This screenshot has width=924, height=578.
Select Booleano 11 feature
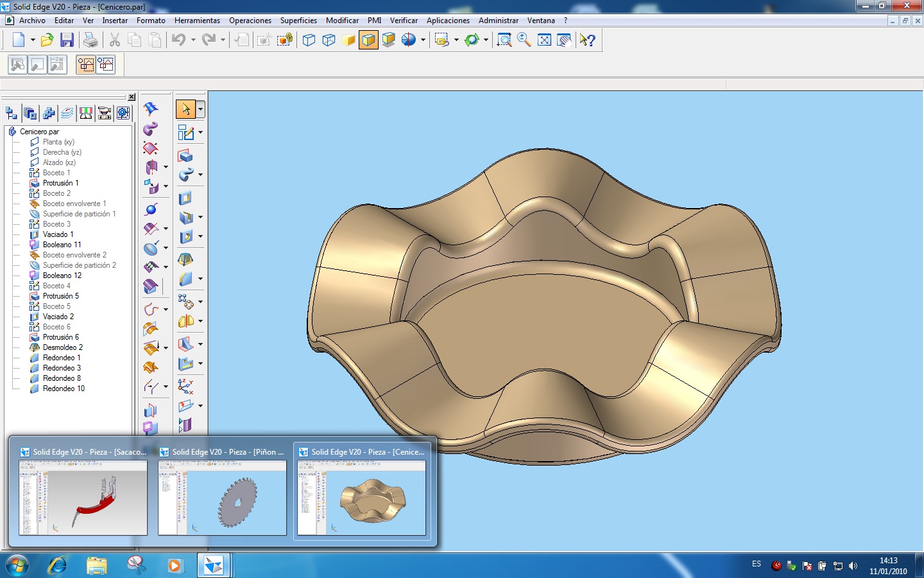coord(62,245)
